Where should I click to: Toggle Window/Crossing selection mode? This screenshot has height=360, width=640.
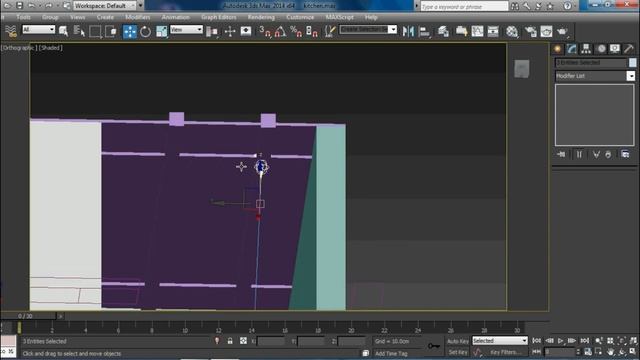[111, 31]
